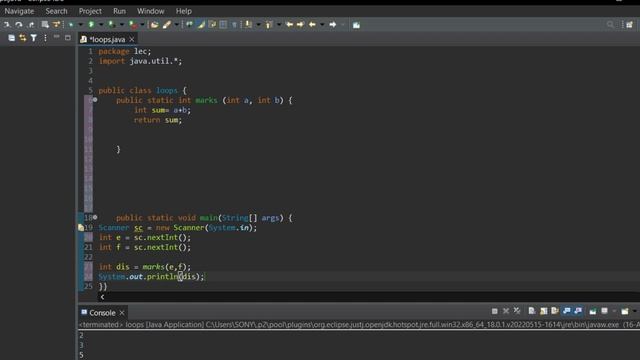Toggle Link with Editor in Package Explorer
640x360 pixels.
pos(22,38)
